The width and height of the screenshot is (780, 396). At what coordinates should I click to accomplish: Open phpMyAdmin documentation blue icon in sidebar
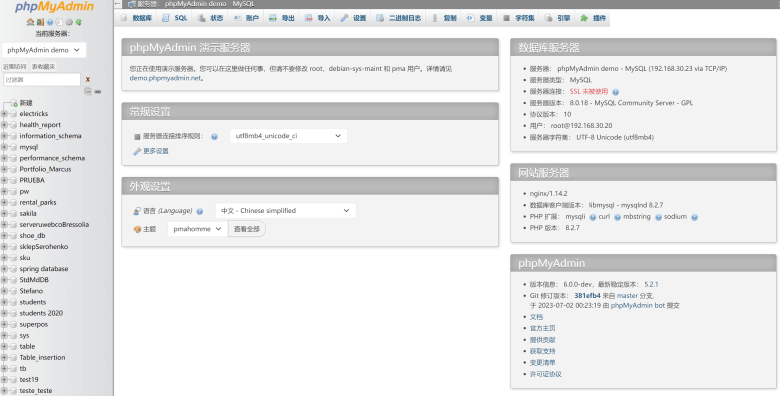click(50, 22)
